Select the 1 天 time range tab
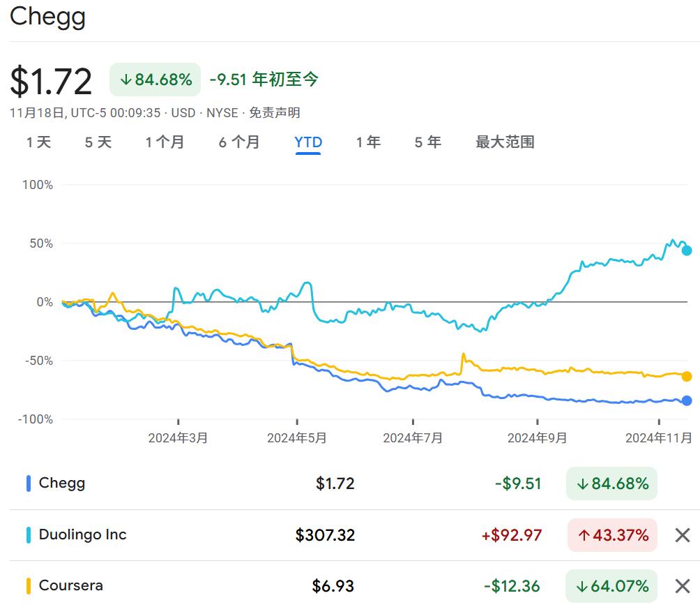 (x=39, y=142)
